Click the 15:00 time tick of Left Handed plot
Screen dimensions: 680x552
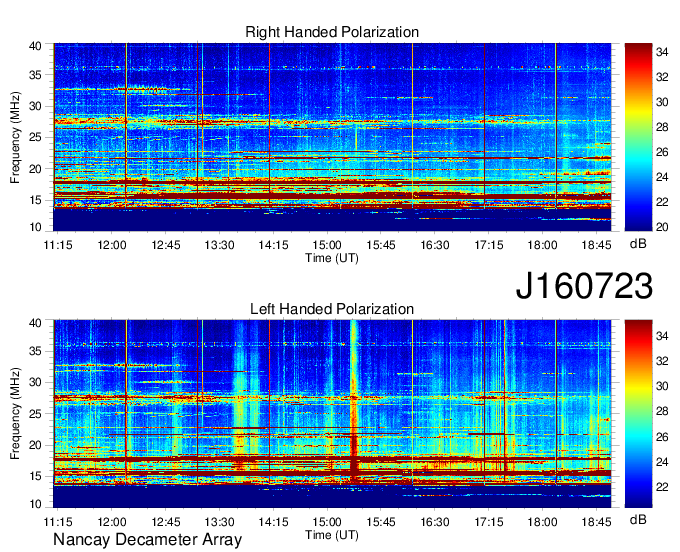point(327,522)
